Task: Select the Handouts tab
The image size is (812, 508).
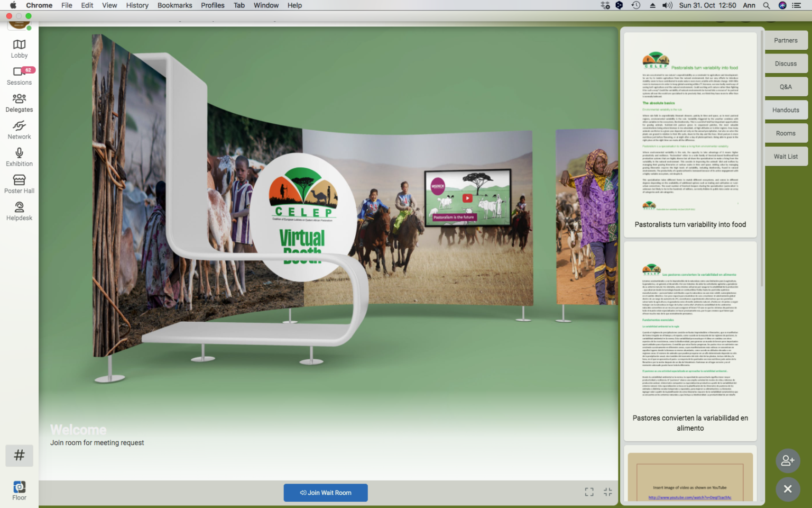Action: coord(786,110)
